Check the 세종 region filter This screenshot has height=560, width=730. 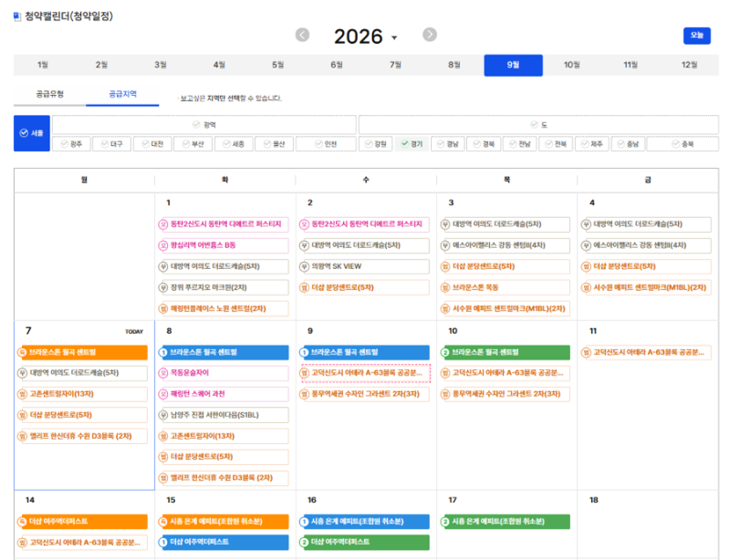coord(234,144)
